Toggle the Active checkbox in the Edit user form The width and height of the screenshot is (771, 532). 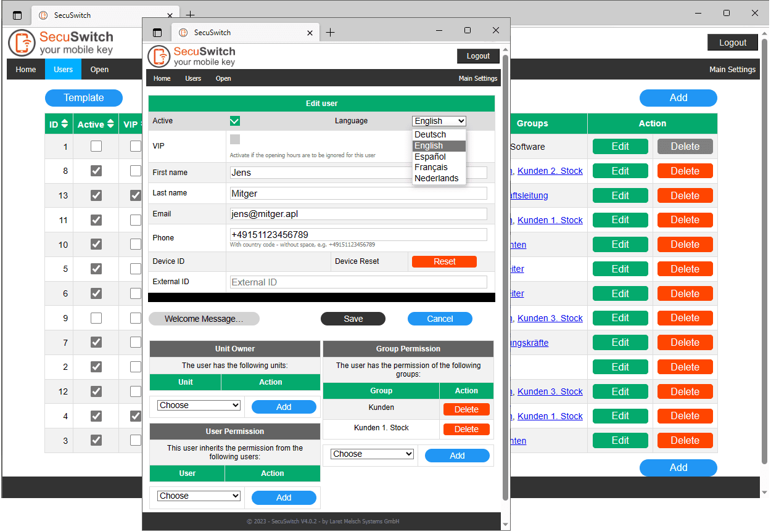tap(235, 121)
